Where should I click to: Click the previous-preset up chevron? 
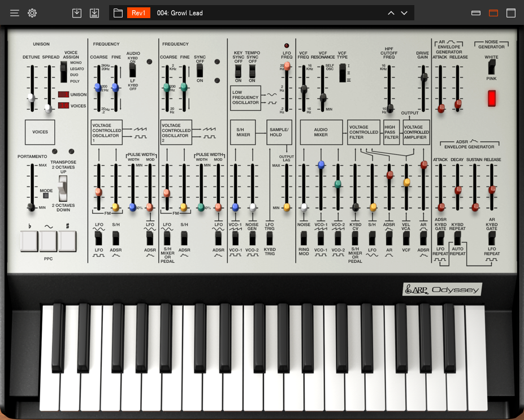pyautogui.click(x=391, y=12)
